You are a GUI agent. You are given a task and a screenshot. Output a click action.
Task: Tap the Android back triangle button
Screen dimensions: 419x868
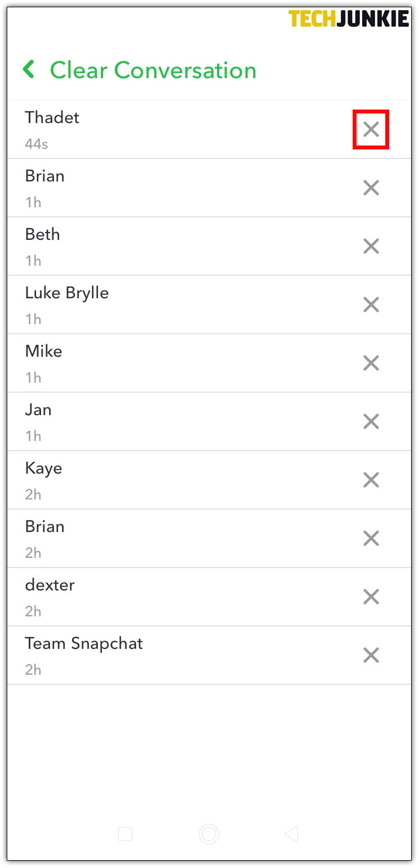(x=291, y=834)
